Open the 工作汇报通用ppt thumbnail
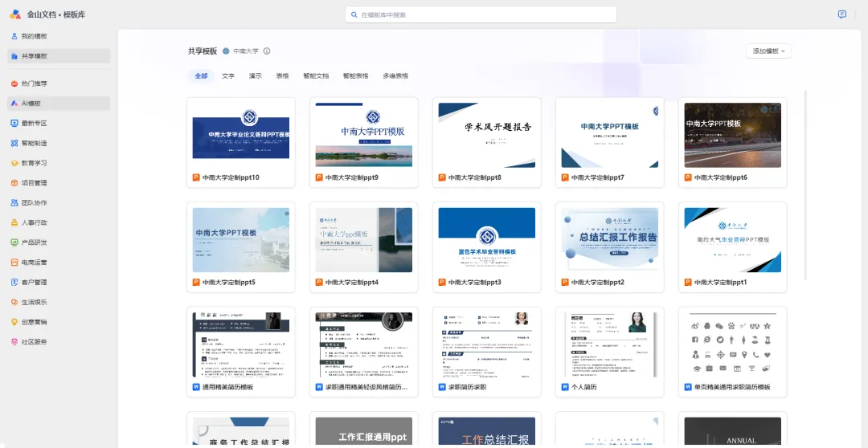The height and width of the screenshot is (448, 868). tap(364, 431)
